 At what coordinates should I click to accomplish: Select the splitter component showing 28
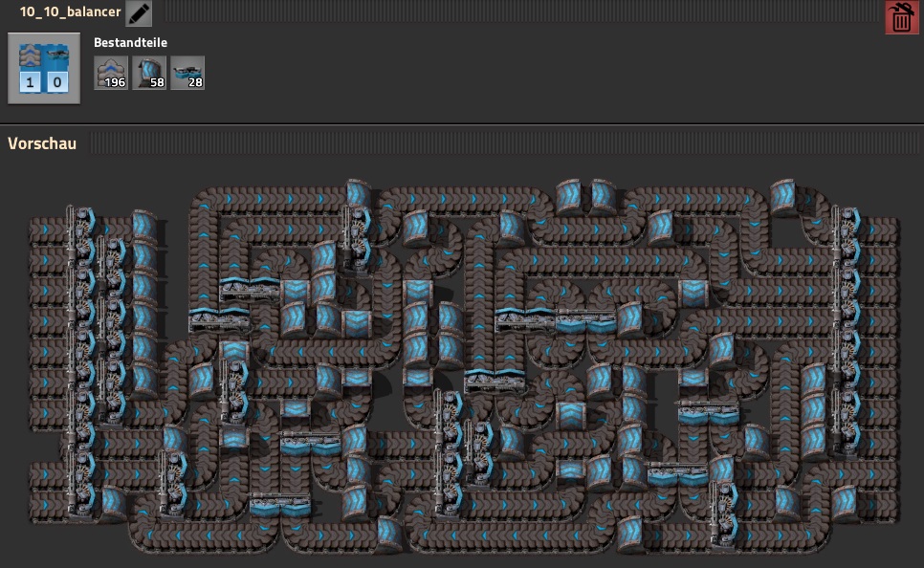pos(187,73)
